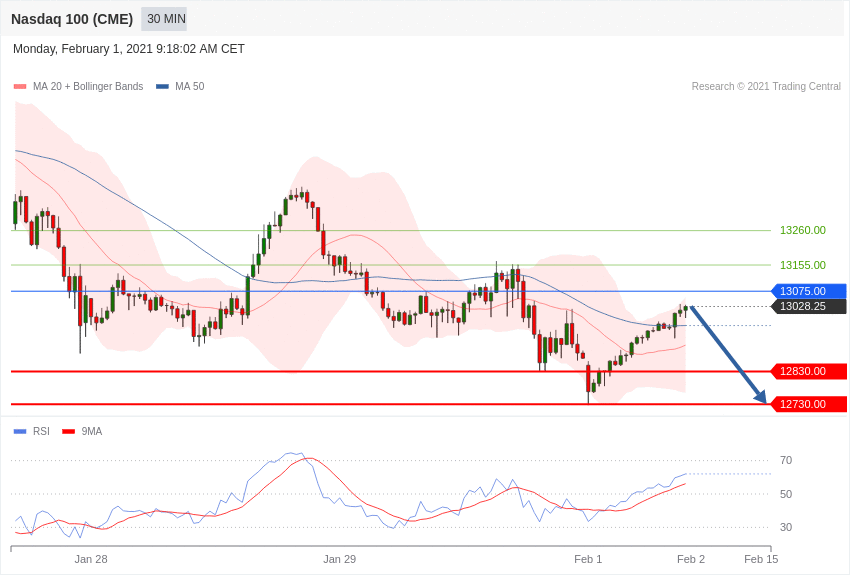Click the red 12830.00 support price tag
This screenshot has width=850, height=576.
[809, 371]
